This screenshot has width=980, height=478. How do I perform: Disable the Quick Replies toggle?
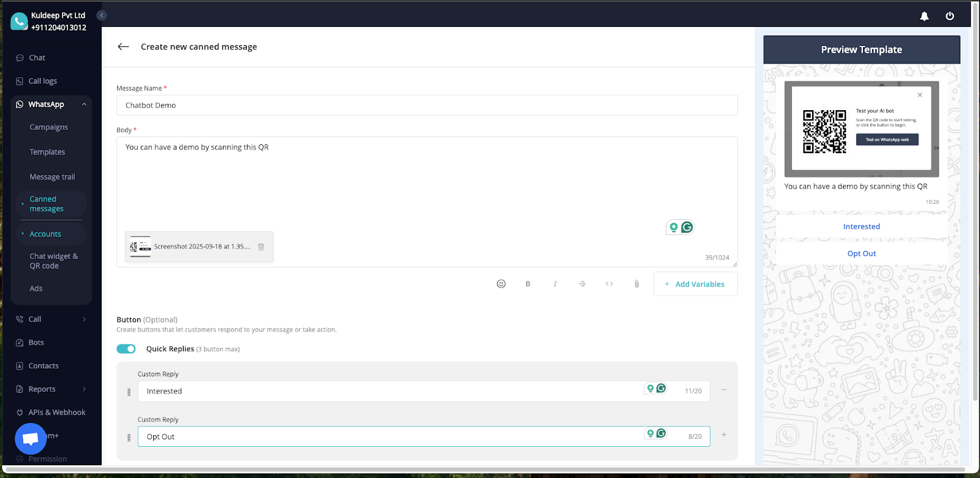[126, 349]
